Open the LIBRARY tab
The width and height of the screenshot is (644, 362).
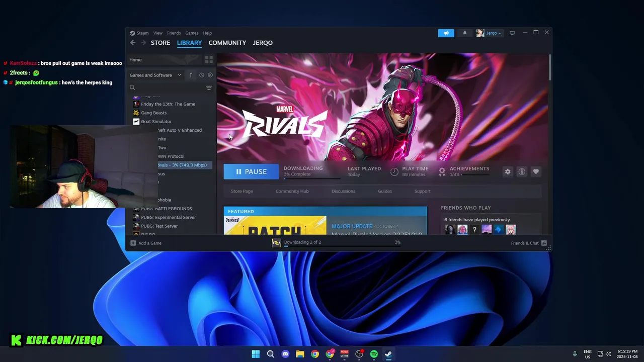(189, 43)
